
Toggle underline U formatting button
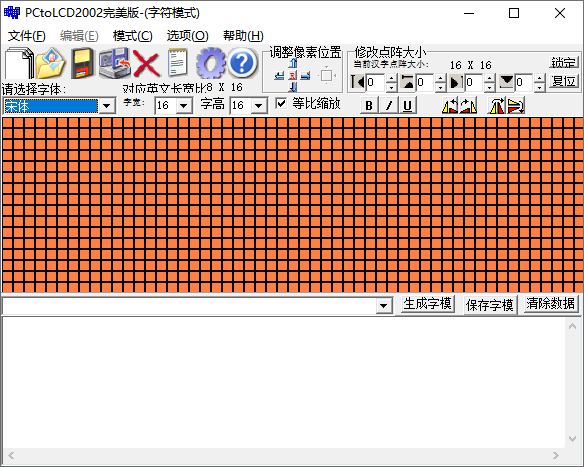[x=407, y=106]
